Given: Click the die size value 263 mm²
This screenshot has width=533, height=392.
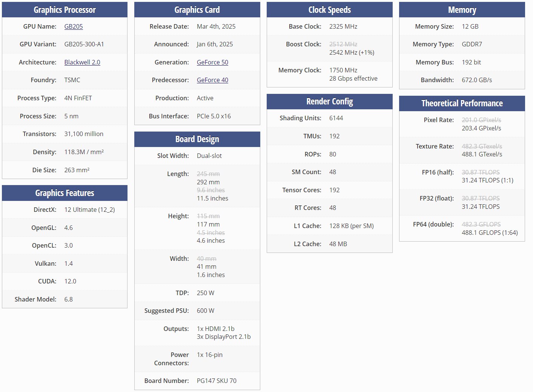Looking at the screenshot, I should pos(77,170).
